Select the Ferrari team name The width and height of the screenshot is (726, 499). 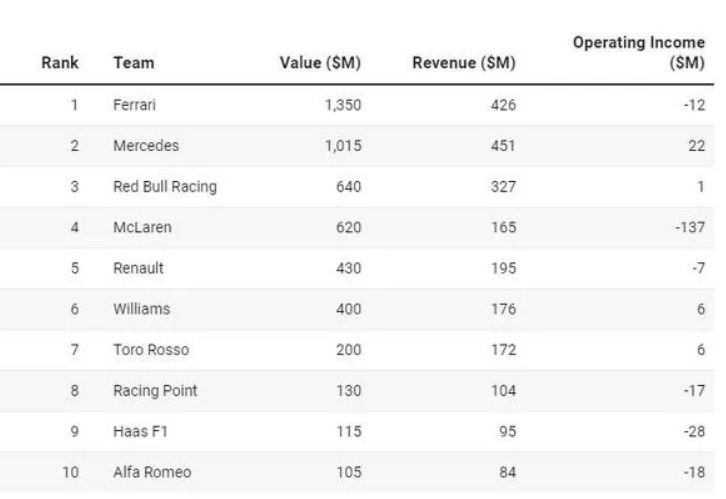click(134, 105)
